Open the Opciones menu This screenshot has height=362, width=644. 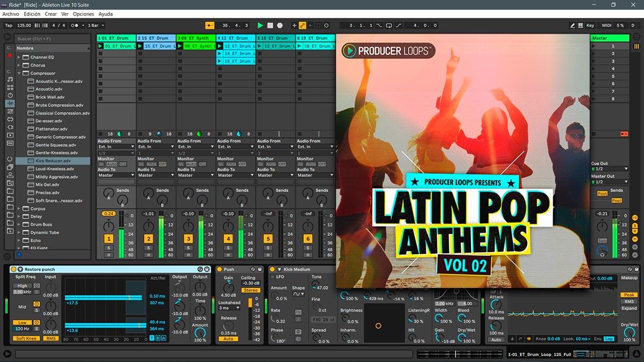(x=83, y=14)
